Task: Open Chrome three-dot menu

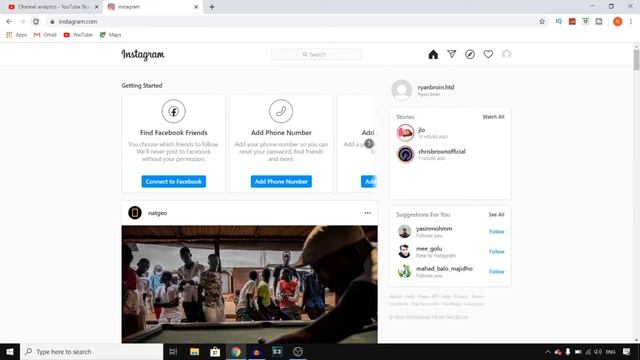Action: coord(631,22)
